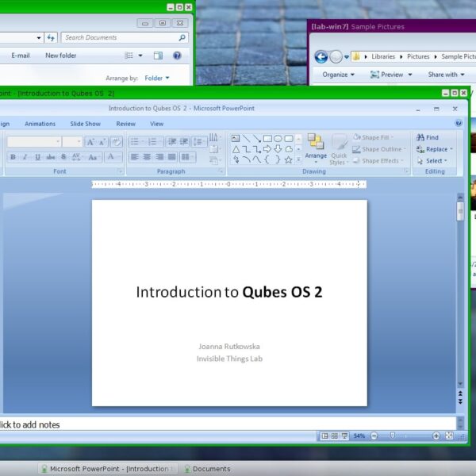Select the Rectangle shape
This screenshot has width=476, height=476.
tap(267, 139)
